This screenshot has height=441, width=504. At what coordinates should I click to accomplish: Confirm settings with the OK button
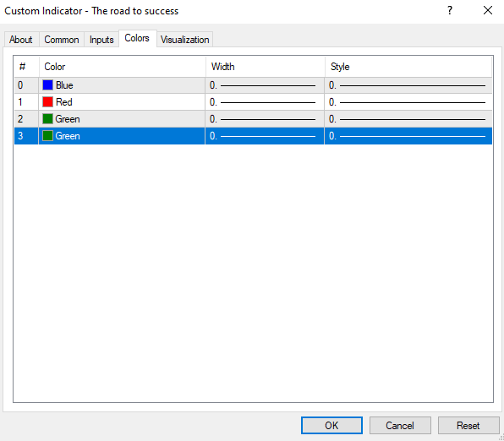pos(331,425)
